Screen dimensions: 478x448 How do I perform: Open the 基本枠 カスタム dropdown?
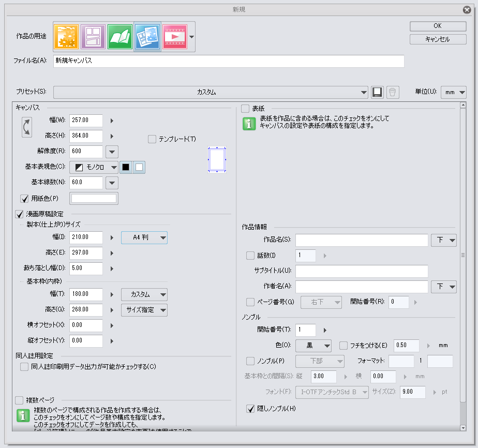point(144,295)
